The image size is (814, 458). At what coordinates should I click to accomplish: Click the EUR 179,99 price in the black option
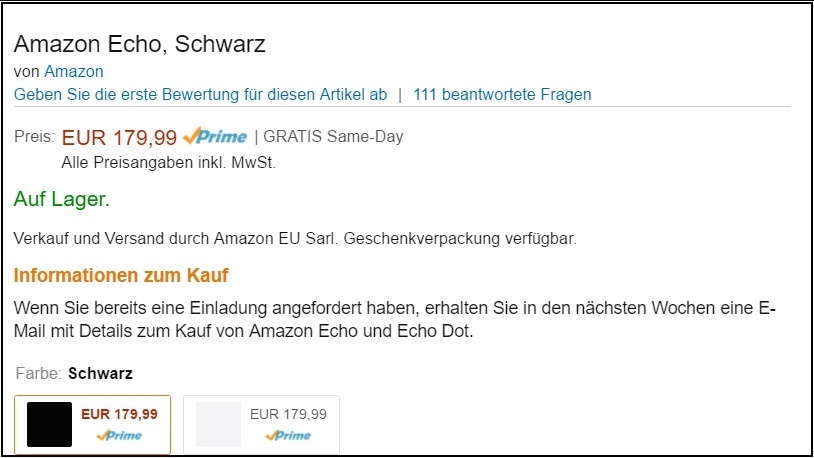click(x=119, y=414)
